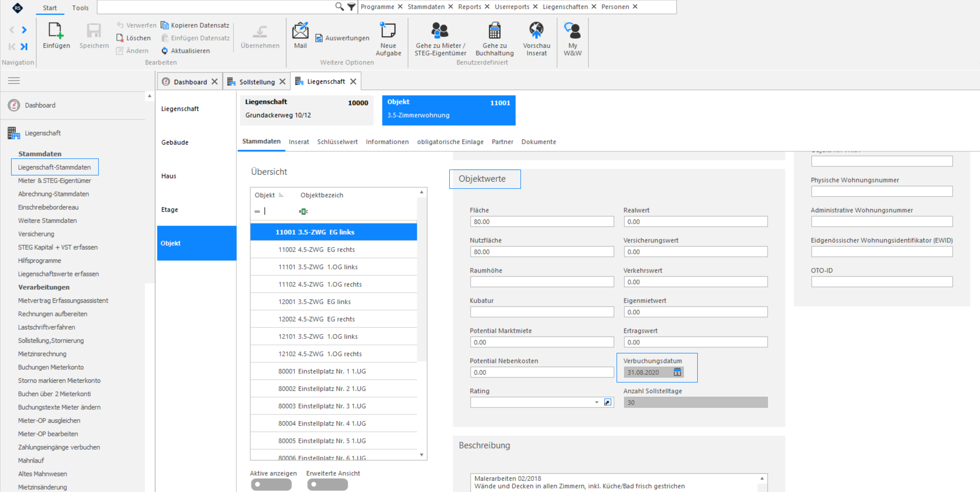
Task: Click the Aktualisieren refresh icon
Action: 165,50
